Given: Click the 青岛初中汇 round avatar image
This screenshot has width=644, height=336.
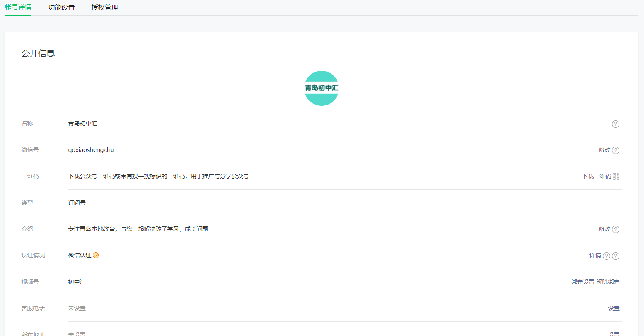Looking at the screenshot, I should [x=322, y=88].
